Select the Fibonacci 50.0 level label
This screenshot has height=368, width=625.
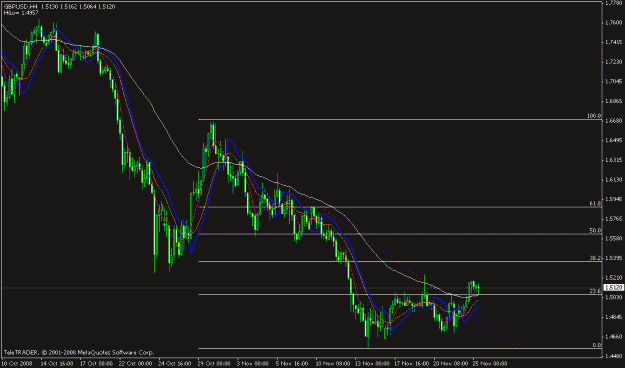[595, 230]
